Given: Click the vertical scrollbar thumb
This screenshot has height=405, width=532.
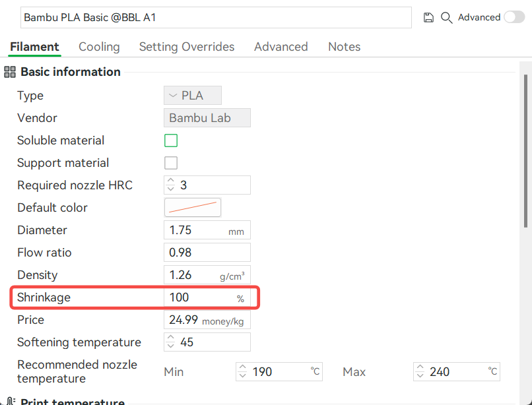Looking at the screenshot, I should (525, 151).
